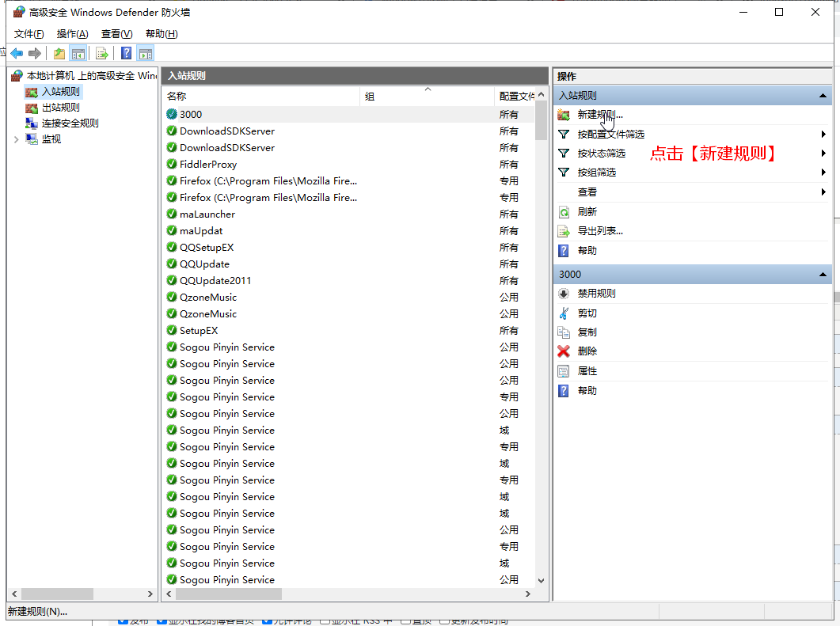Image resolution: width=840 pixels, height=626 pixels.
Task: Click 禁用规则 in the actions pane
Action: click(x=596, y=294)
